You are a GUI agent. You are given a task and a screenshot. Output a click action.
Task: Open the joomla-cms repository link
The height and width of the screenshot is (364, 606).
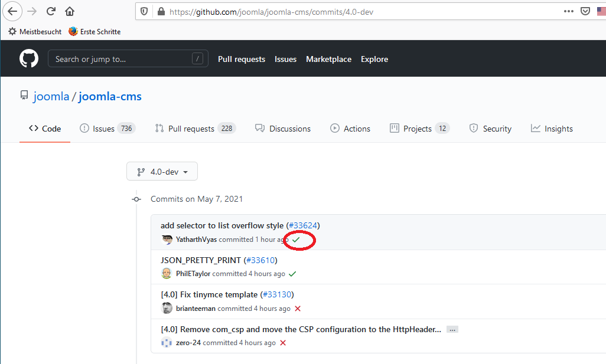pyautogui.click(x=110, y=96)
